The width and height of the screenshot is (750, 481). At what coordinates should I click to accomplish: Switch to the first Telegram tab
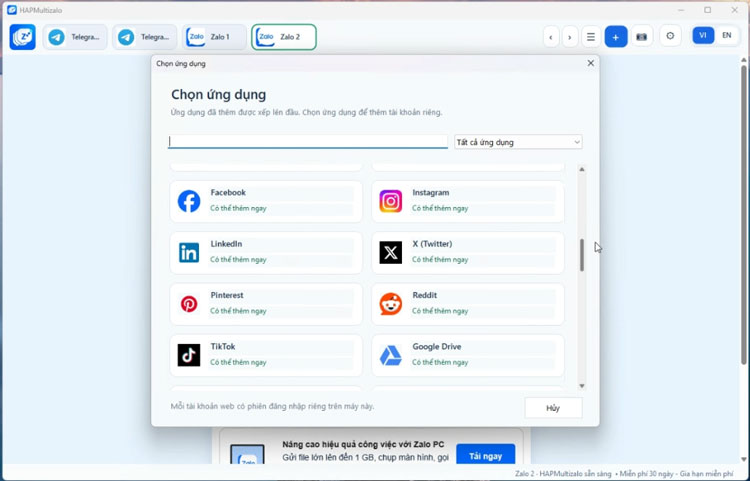pos(75,37)
